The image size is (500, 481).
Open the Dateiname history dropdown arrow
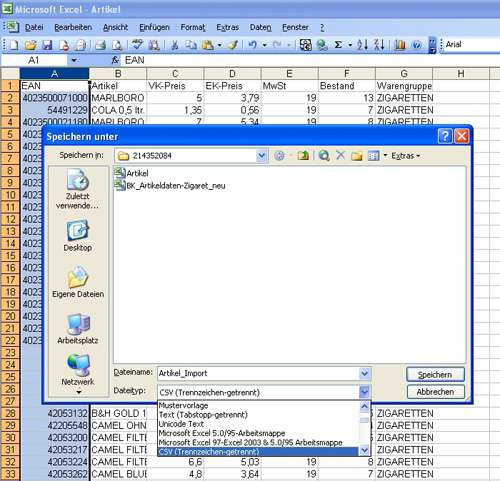(365, 374)
